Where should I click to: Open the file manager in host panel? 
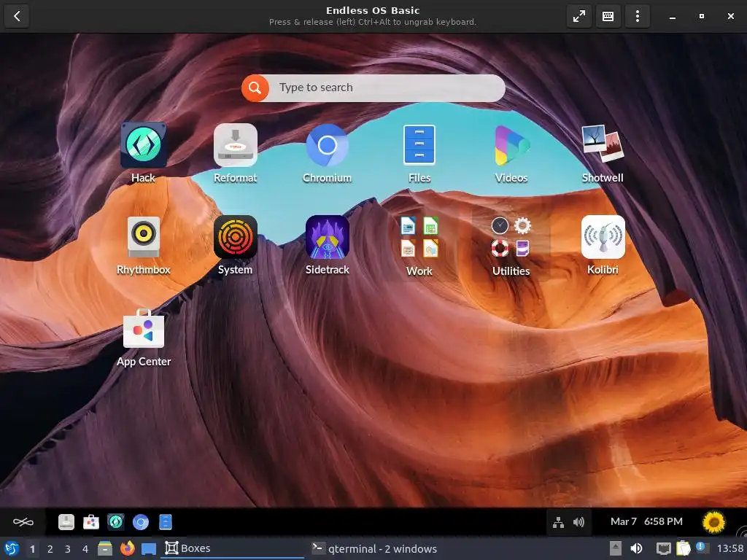click(x=105, y=548)
